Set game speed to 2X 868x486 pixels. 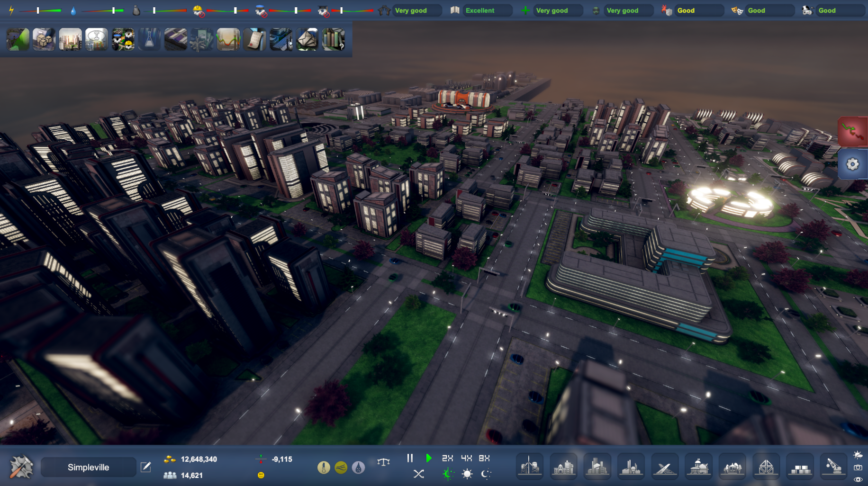(x=447, y=458)
